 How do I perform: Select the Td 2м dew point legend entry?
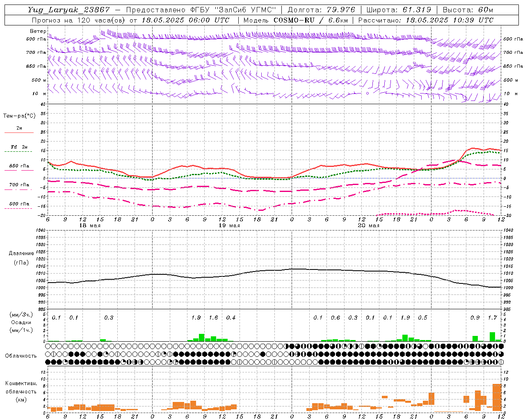[x=19, y=147]
